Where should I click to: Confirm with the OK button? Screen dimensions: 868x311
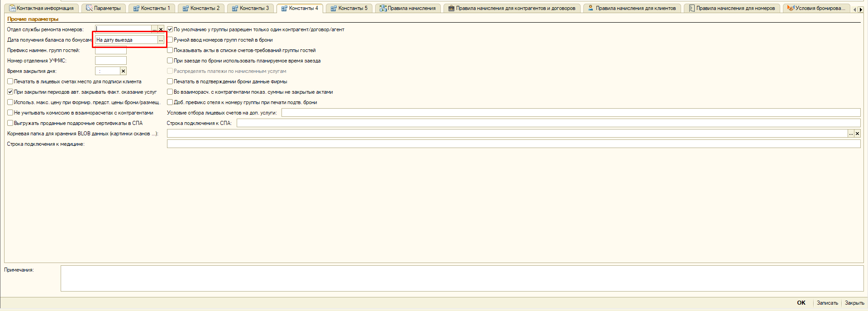(801, 303)
